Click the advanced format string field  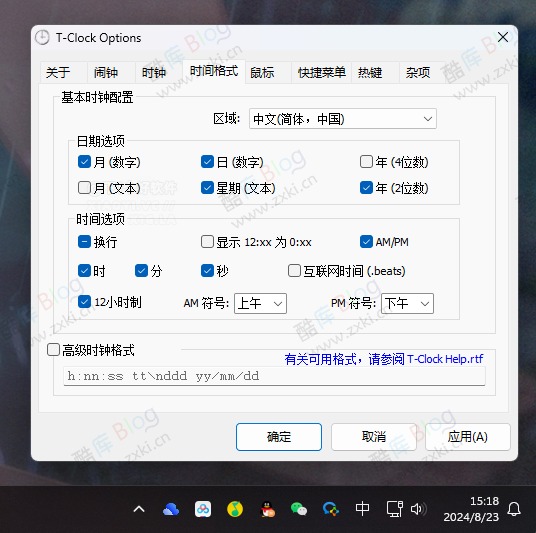[274, 376]
